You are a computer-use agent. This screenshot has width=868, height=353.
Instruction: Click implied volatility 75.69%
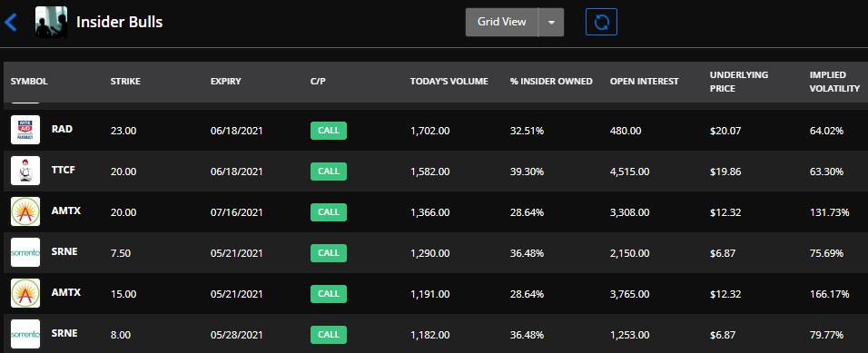pos(826,253)
